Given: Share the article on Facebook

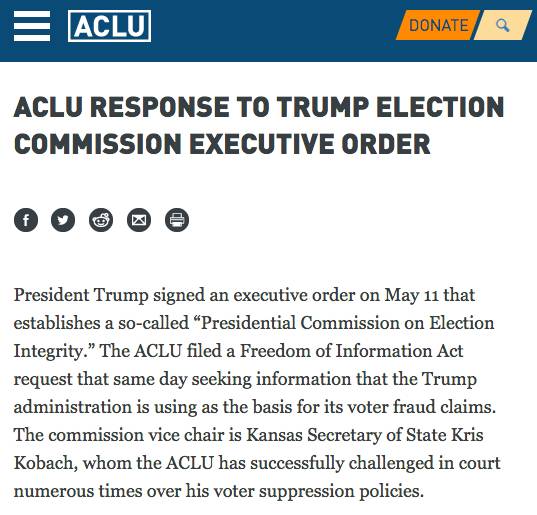Looking at the screenshot, I should pyautogui.click(x=26, y=220).
